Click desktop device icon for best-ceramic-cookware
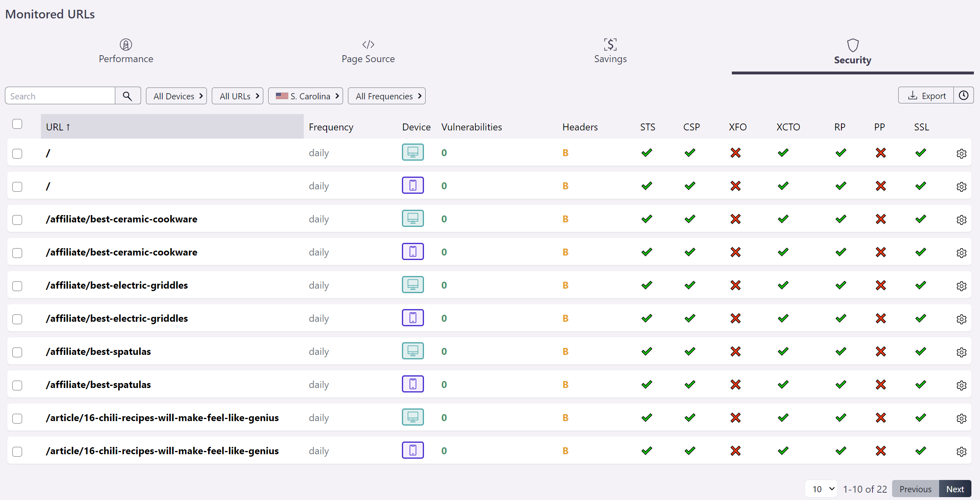Viewport: 980px width, 500px height. click(413, 218)
